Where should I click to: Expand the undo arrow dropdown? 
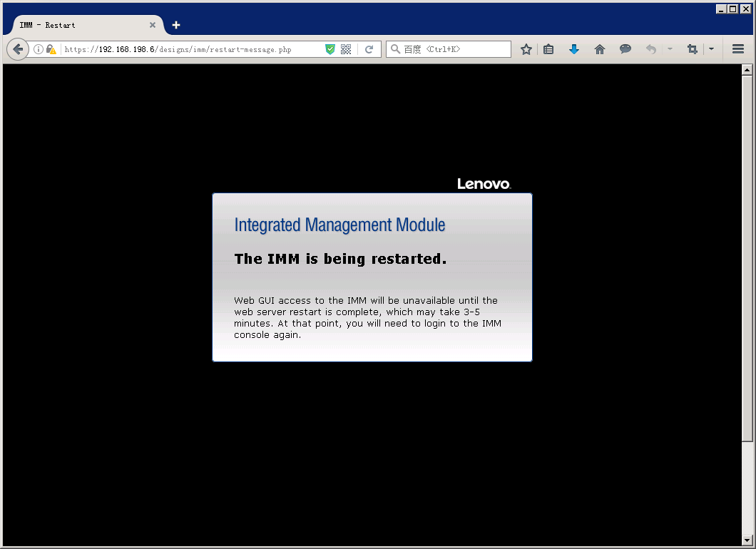(670, 49)
